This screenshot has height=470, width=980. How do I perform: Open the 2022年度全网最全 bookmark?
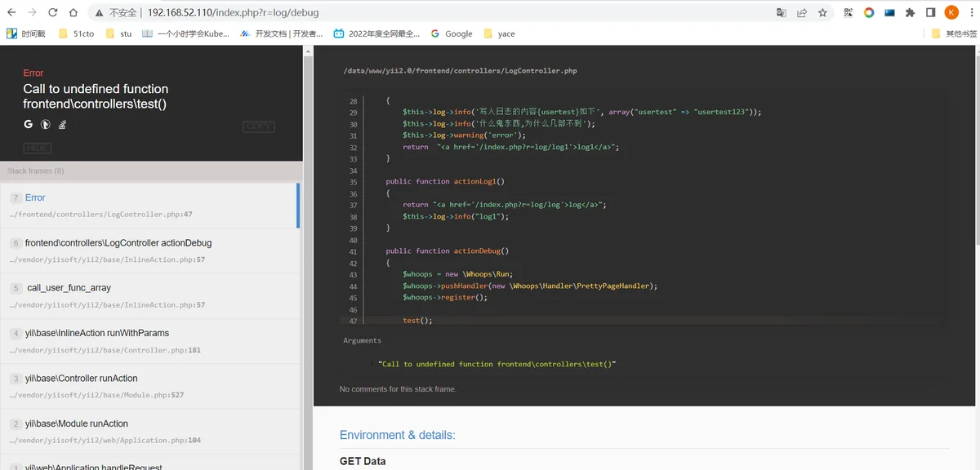click(x=376, y=33)
